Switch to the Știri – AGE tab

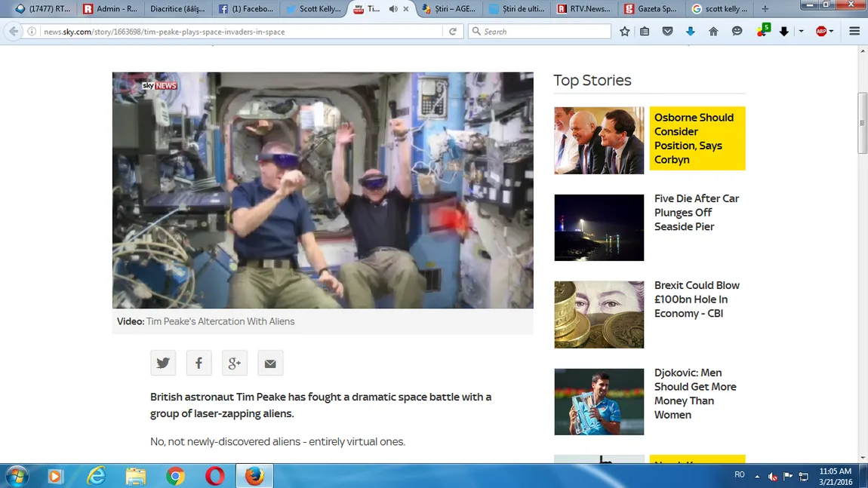click(448, 9)
